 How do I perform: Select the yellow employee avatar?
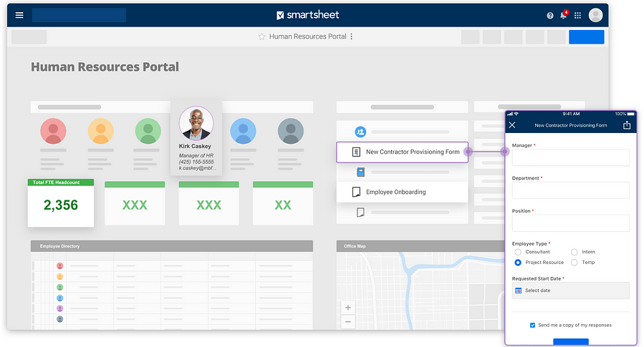pyautogui.click(x=100, y=131)
